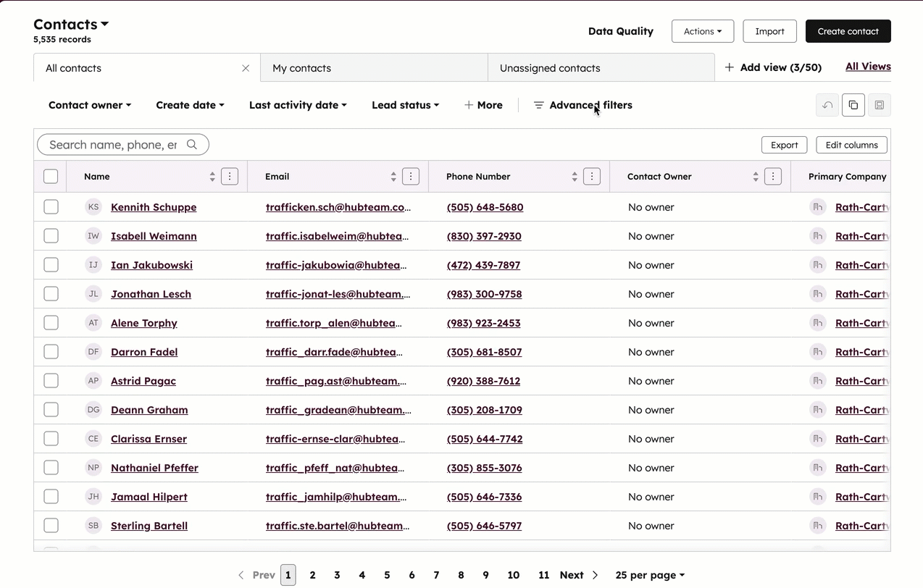Select the checkbox for Kennith Schuppe
Screen dimensions: 923x588
[51, 207]
